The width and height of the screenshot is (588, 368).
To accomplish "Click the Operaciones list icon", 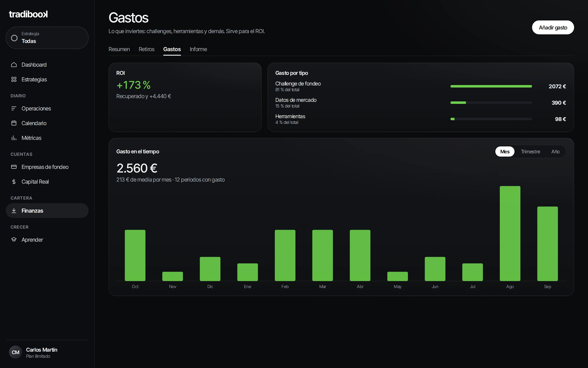I will (x=14, y=108).
